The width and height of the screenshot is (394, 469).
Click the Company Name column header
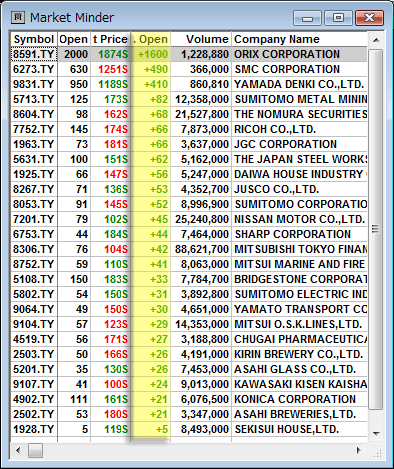coord(299,39)
